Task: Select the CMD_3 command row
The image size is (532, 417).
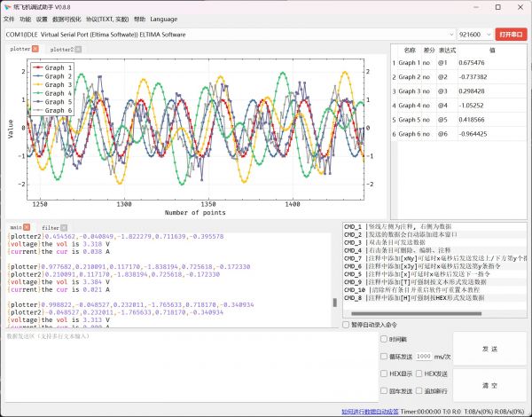Action: coord(434,242)
